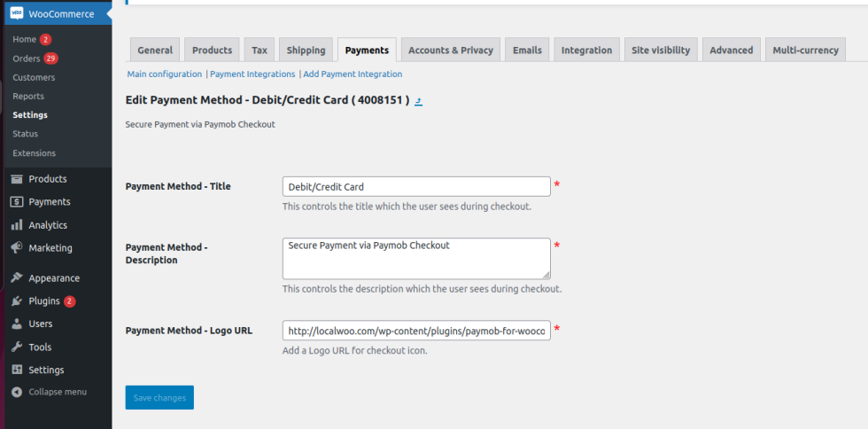The height and width of the screenshot is (429, 868).
Task: Open the Products menu icon
Action: pos(17,179)
